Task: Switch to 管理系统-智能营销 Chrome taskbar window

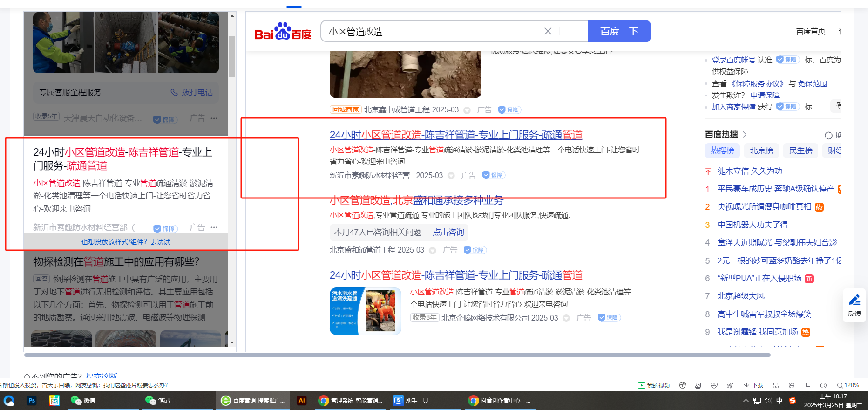Action: pos(351,401)
